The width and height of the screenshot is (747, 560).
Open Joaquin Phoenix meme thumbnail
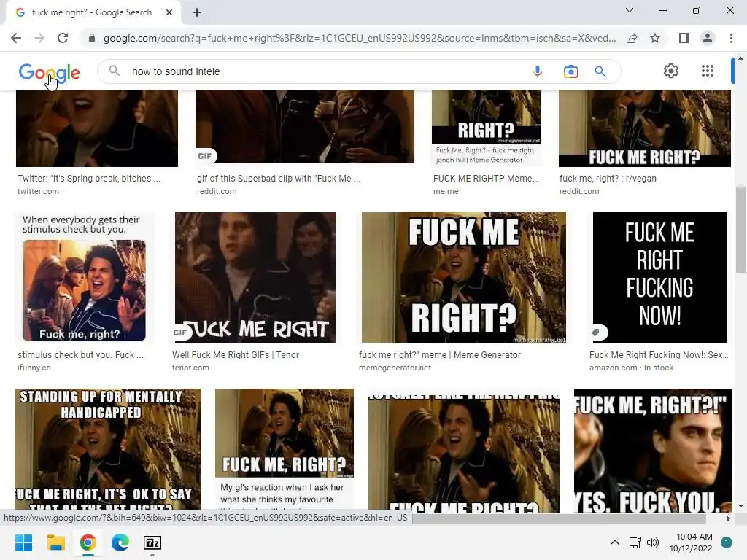click(653, 450)
